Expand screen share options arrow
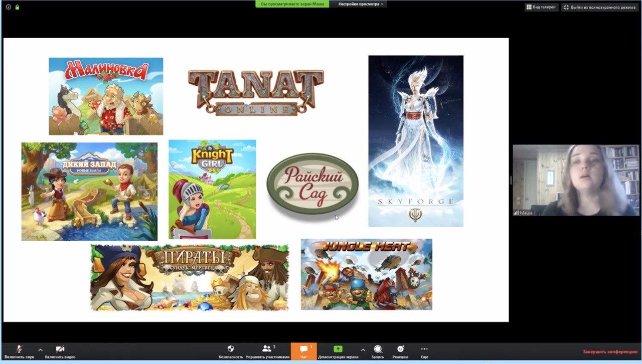642x364 pixels. [363, 350]
